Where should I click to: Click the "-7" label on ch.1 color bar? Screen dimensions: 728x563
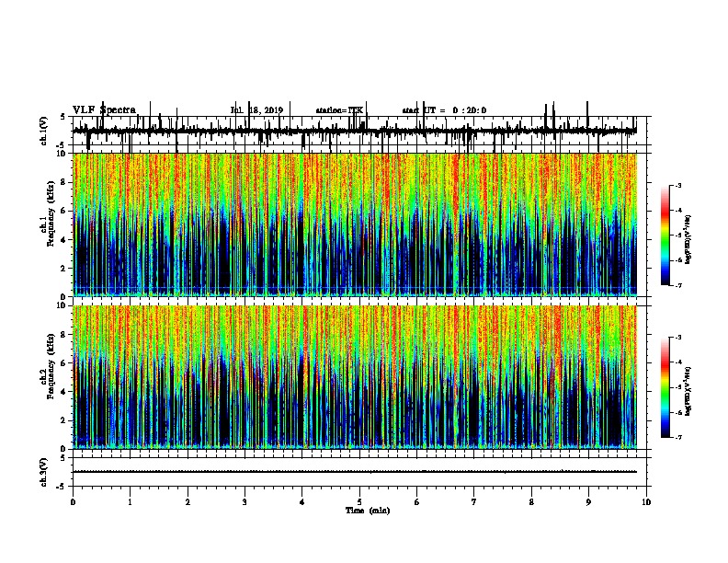[677, 285]
